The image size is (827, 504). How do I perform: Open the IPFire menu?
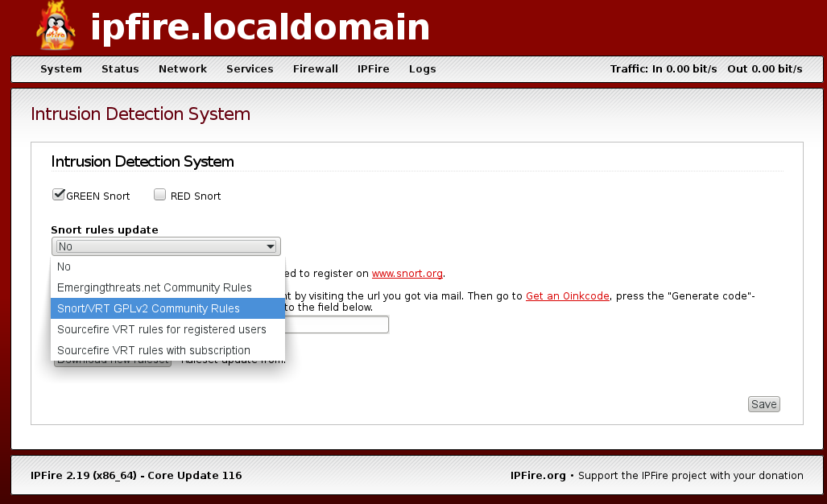374,69
